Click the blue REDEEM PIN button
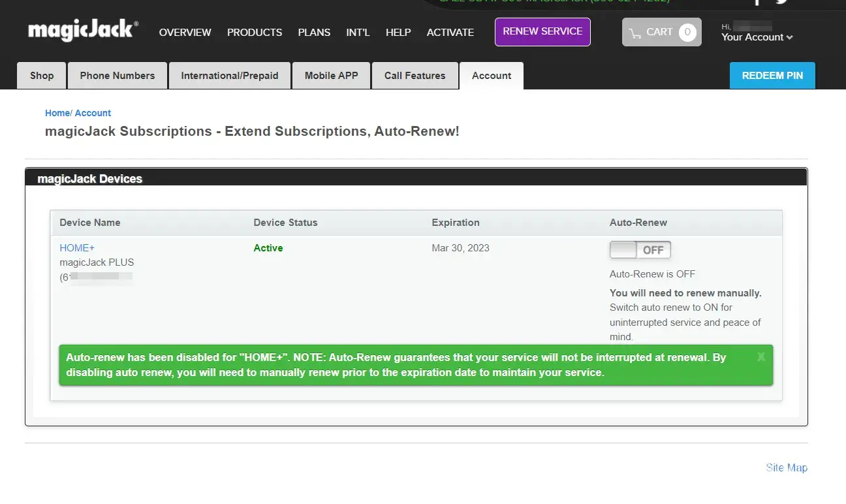846x504 pixels. tap(772, 76)
